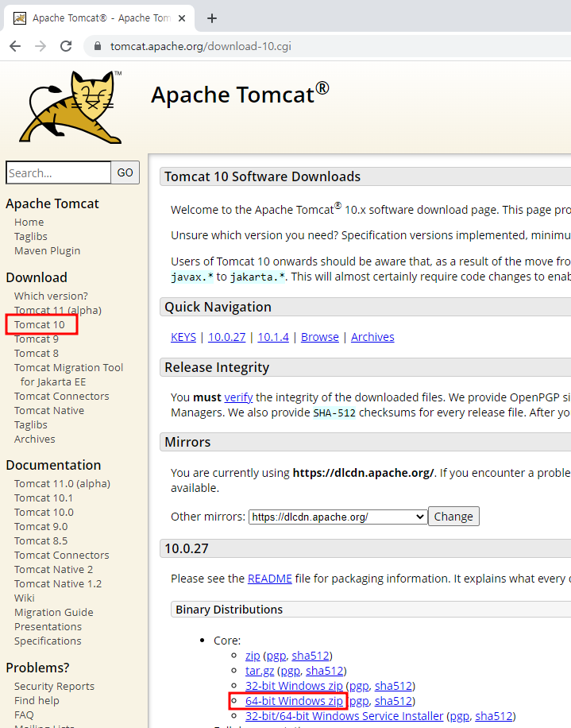571x728 pixels.
Task: Download the Core zip distribution
Action: [253, 656]
